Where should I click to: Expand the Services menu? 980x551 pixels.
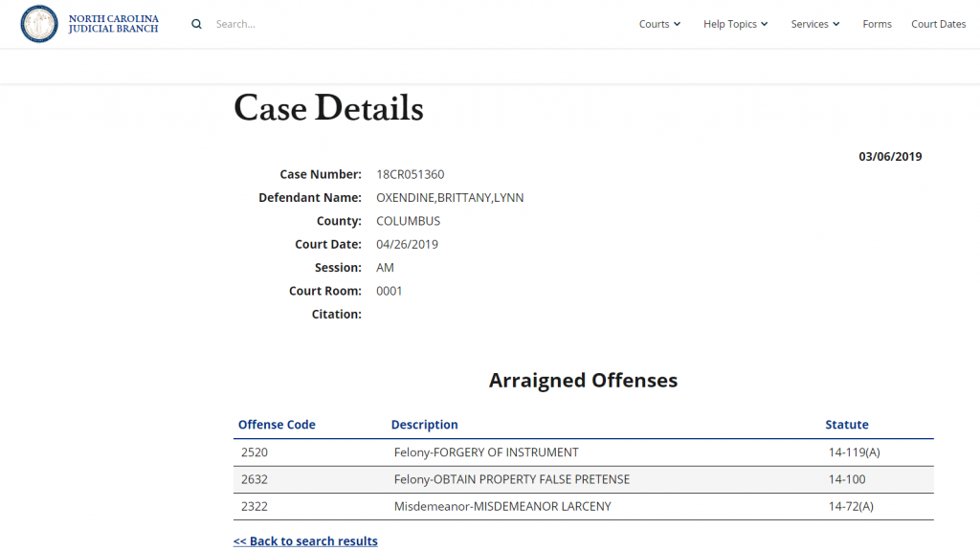[x=814, y=24]
